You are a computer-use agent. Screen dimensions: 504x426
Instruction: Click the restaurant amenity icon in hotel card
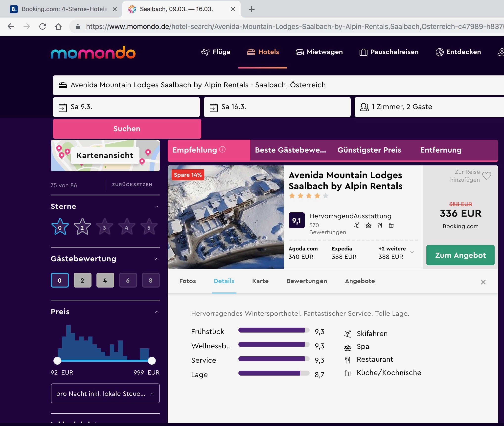click(x=380, y=225)
